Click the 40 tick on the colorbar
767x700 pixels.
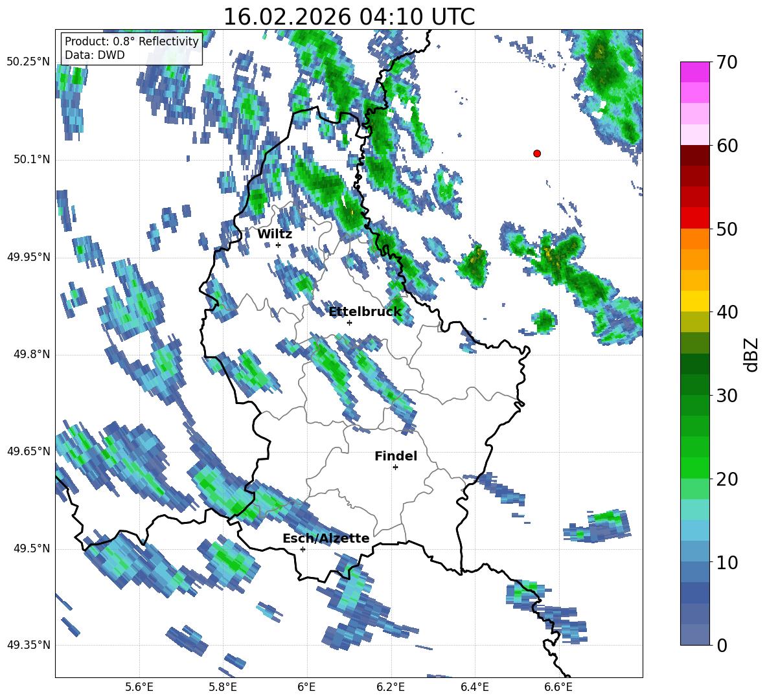(x=727, y=312)
